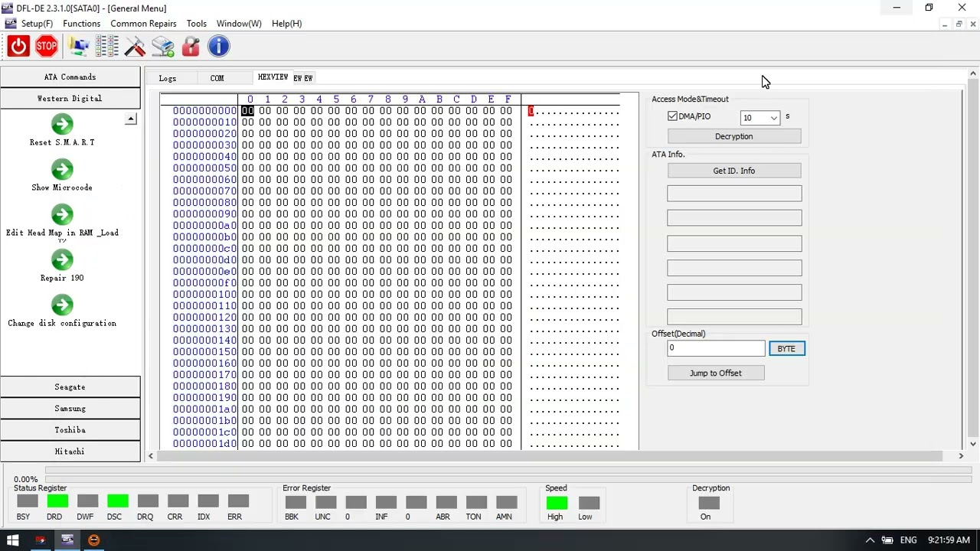
Task: Open the computer and folder toolbar icon
Action: click(x=79, y=47)
